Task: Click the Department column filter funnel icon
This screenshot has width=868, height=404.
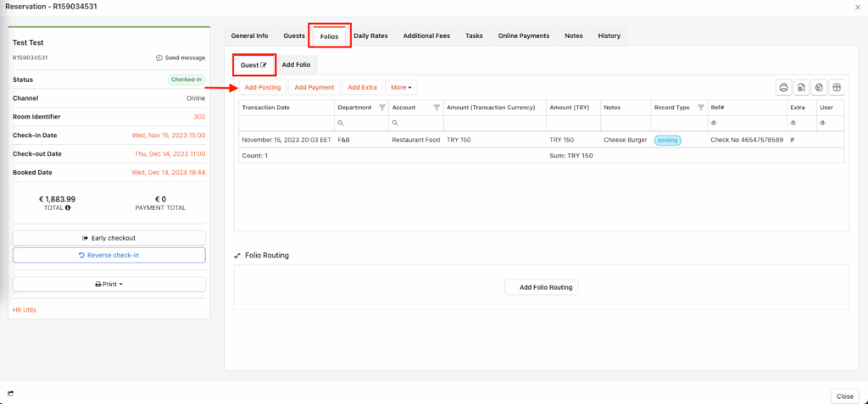Action: tap(382, 108)
